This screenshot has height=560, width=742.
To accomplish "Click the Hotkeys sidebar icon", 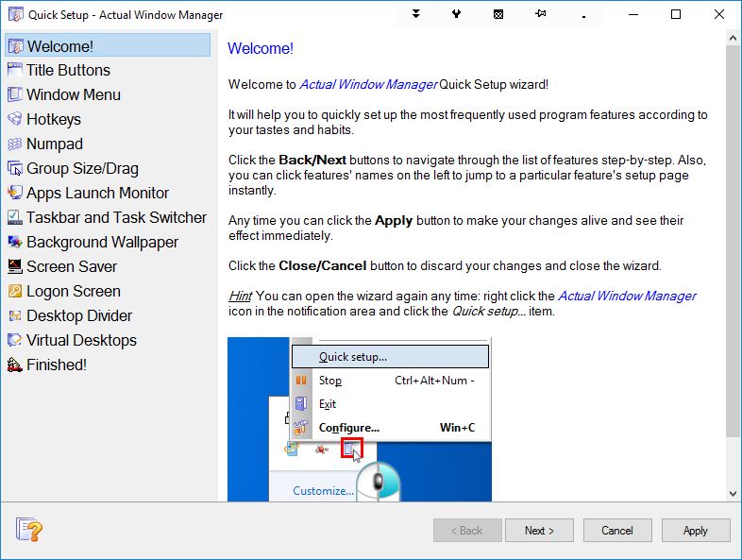I will click(x=15, y=119).
